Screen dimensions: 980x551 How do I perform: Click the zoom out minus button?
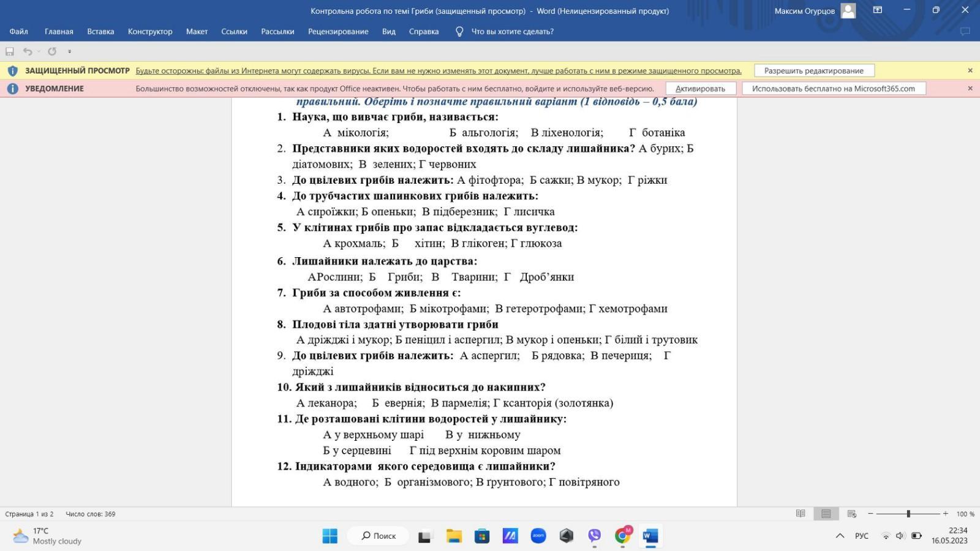coord(870,514)
